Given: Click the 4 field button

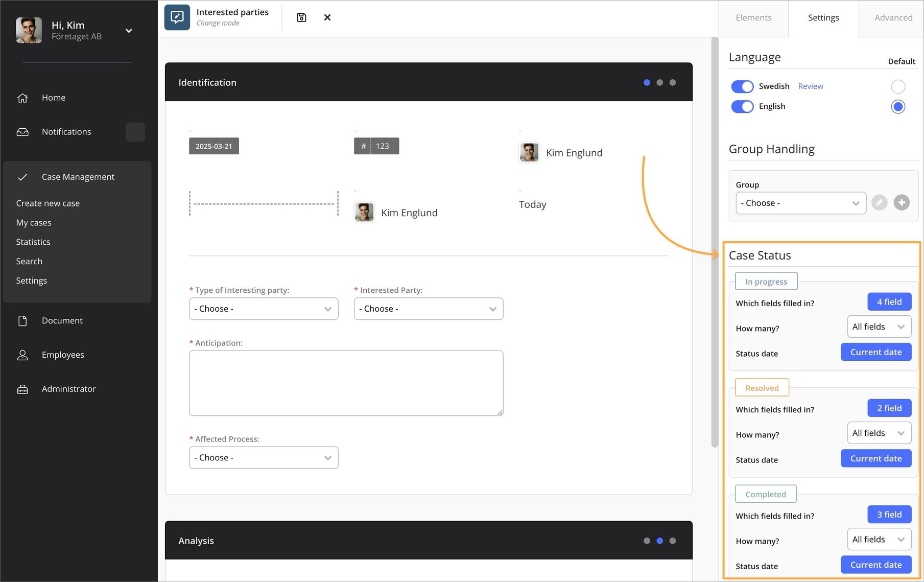Looking at the screenshot, I should [889, 302].
